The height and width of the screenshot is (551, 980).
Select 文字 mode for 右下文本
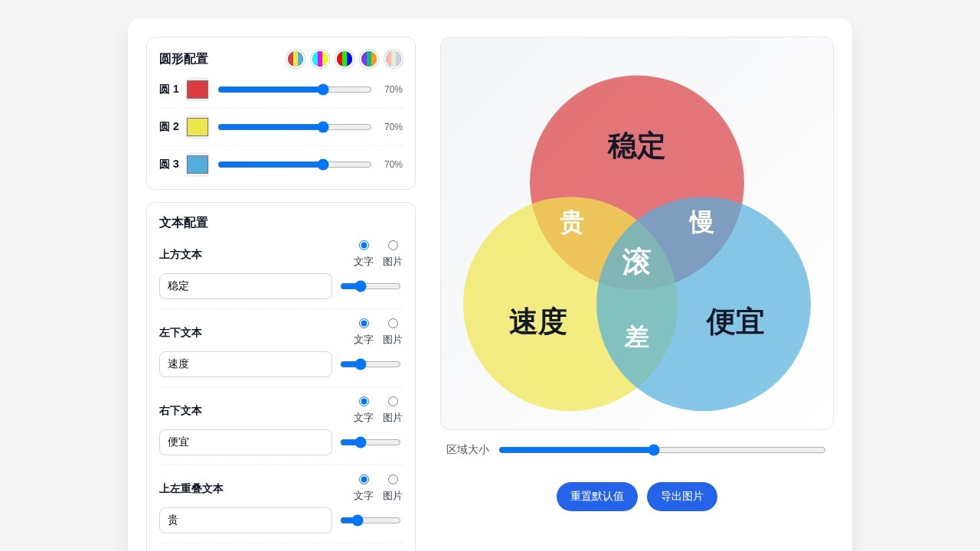pyautogui.click(x=364, y=401)
